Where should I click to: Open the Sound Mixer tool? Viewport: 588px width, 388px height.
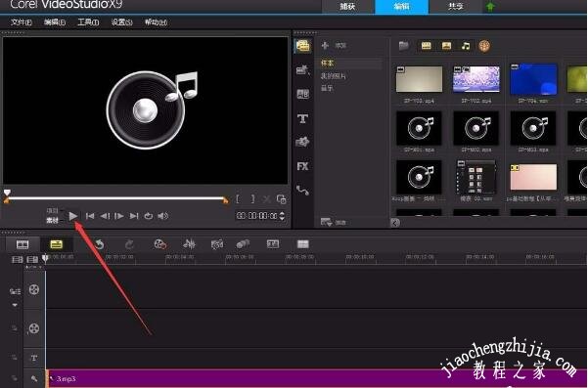click(x=189, y=244)
